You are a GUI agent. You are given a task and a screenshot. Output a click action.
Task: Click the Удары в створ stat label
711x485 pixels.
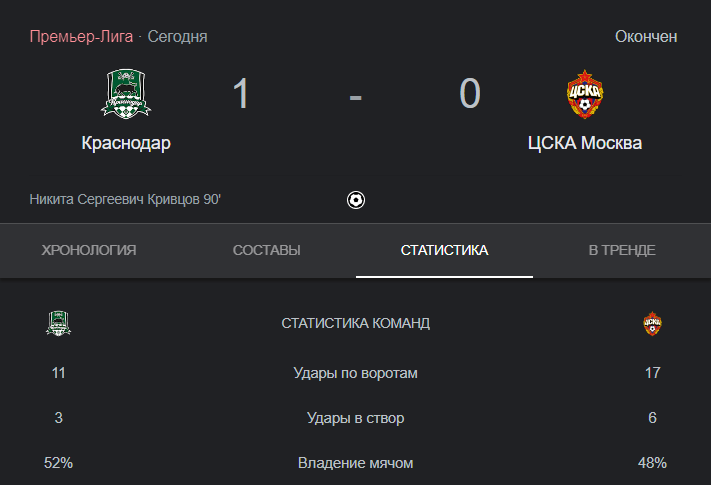click(356, 418)
